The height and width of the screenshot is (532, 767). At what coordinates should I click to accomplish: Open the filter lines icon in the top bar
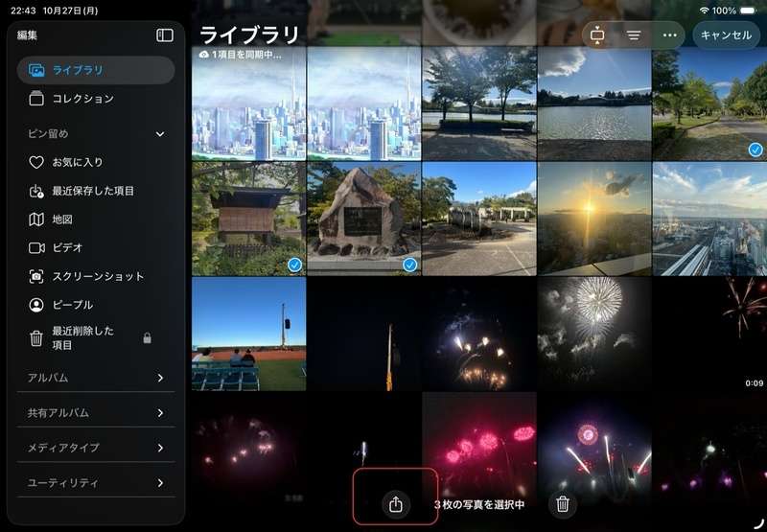634,35
